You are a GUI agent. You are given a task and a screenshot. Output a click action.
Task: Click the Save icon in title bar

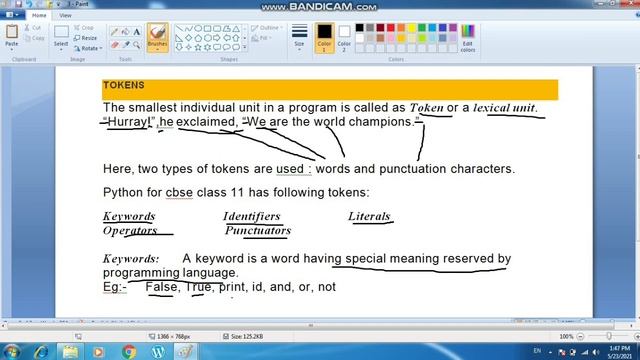tap(19, 4)
